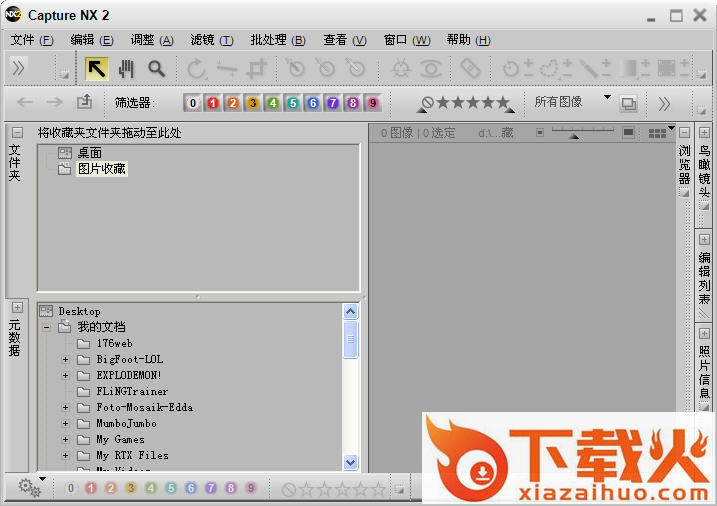Click the Black Control Point dropper
Screen dimensions: 717x506
[295, 68]
